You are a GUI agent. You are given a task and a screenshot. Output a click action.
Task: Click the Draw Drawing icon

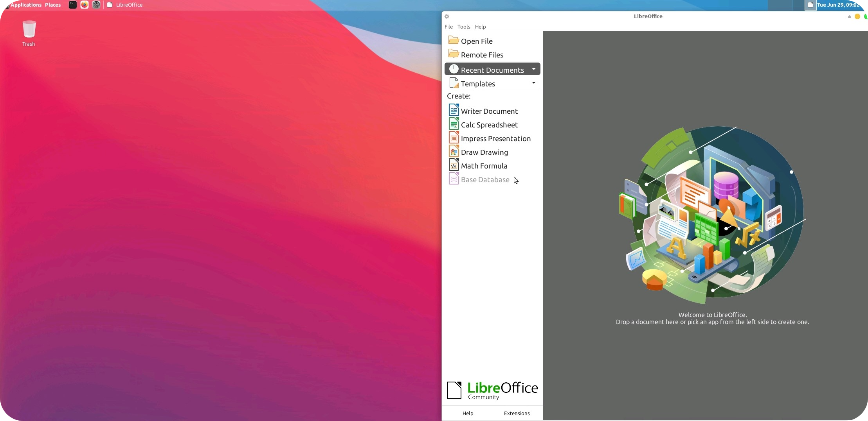pos(454,151)
